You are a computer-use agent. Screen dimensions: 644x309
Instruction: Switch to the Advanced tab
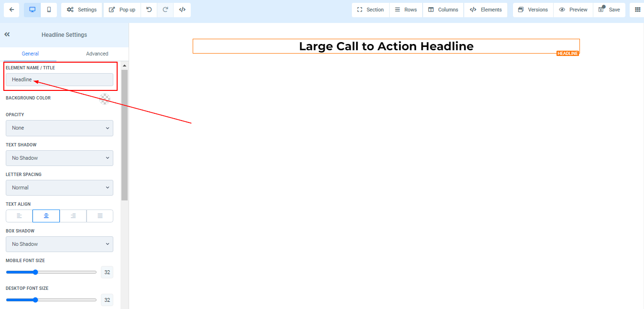(97, 54)
